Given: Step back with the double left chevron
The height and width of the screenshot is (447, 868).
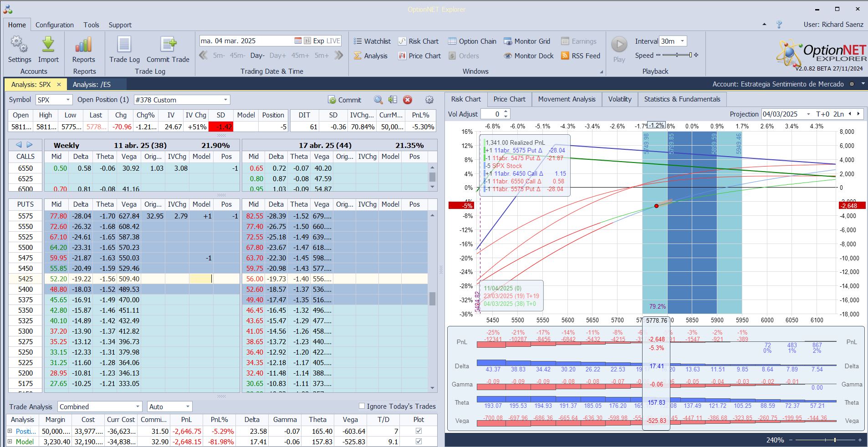Looking at the screenshot, I should coord(204,56).
